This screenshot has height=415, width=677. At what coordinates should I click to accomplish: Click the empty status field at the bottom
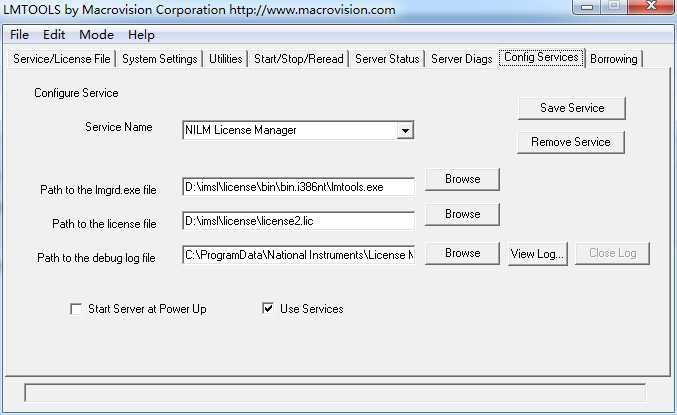pyautogui.click(x=335, y=393)
